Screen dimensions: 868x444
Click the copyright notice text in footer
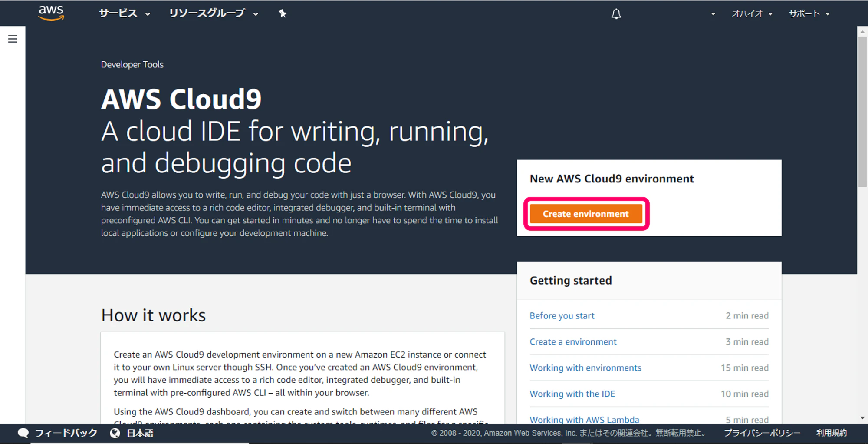tap(569, 433)
